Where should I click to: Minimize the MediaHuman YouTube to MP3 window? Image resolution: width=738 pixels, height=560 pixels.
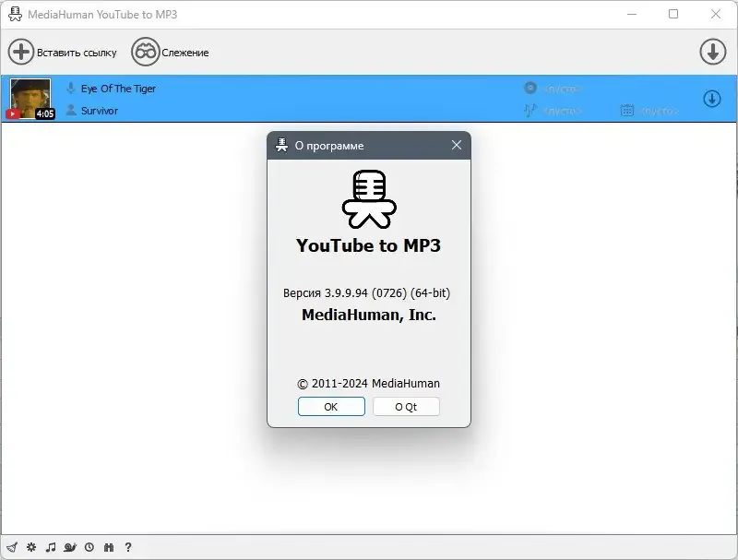pyautogui.click(x=632, y=14)
